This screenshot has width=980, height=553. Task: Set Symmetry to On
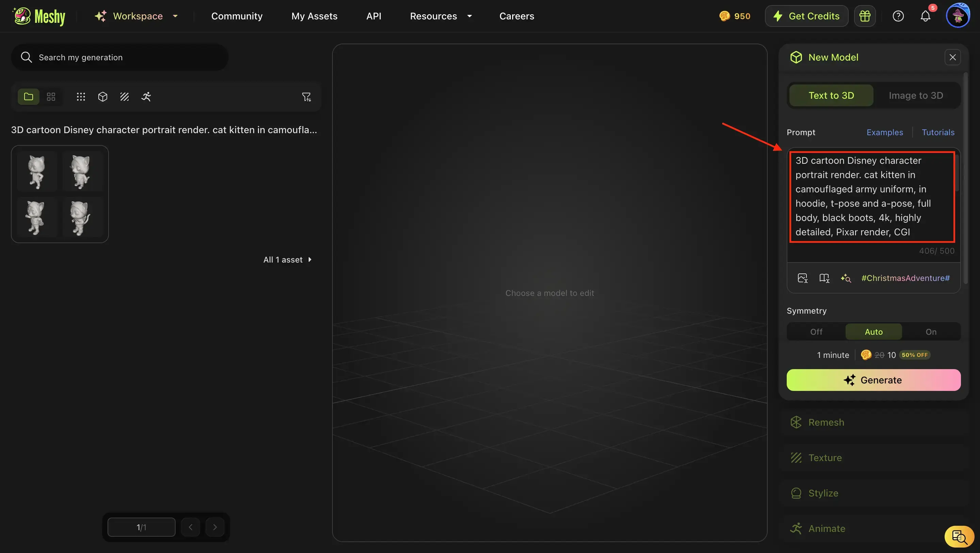point(931,332)
